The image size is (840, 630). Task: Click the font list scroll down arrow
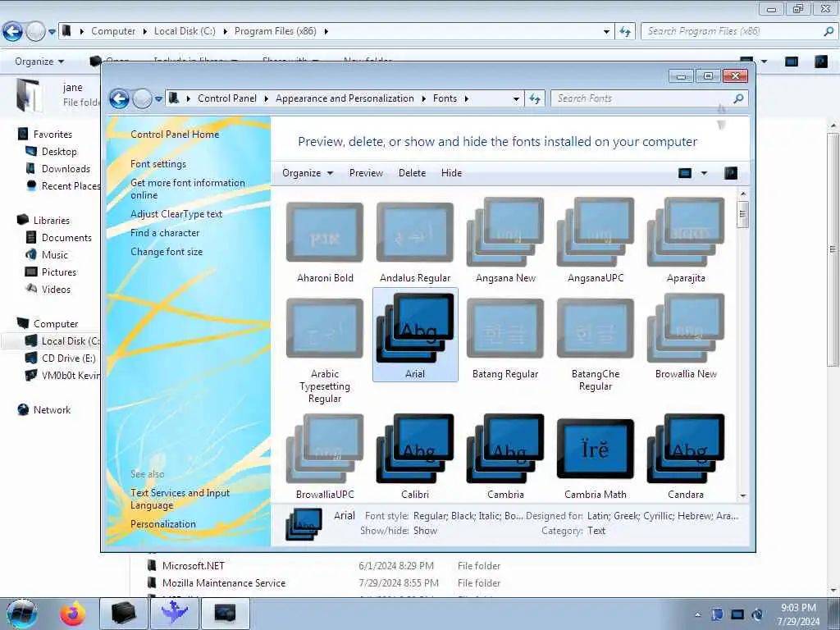tap(743, 495)
